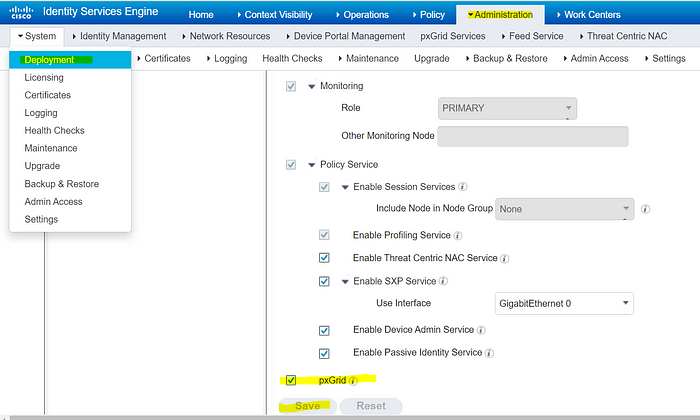Screen dimensions: 700x420
Task: Open info icon beside Enable Device Admin Service
Action: click(x=481, y=330)
